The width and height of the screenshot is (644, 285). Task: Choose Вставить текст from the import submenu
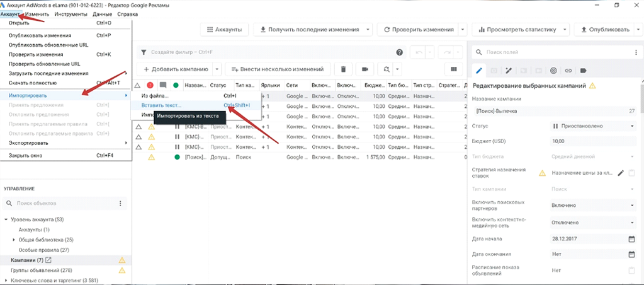[161, 105]
